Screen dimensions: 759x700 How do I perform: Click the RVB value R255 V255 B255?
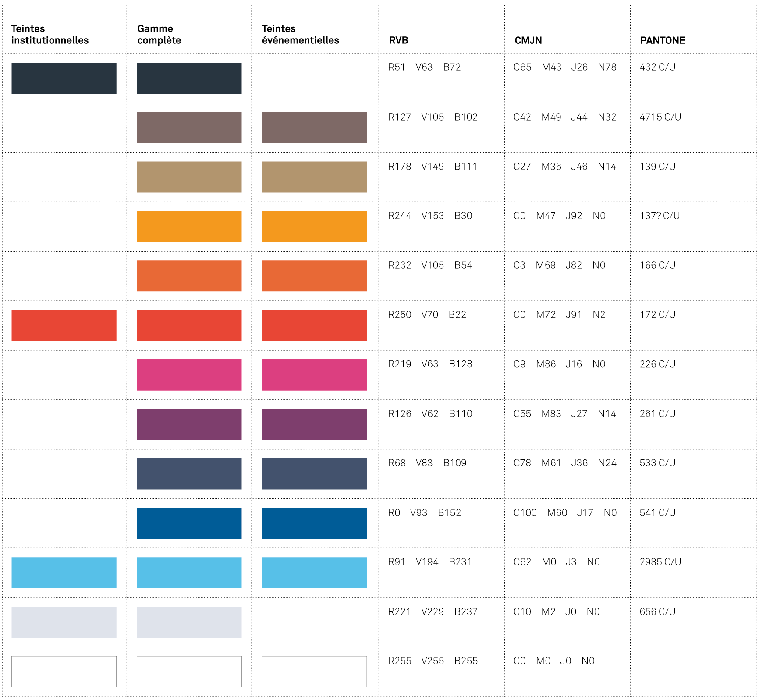click(433, 661)
